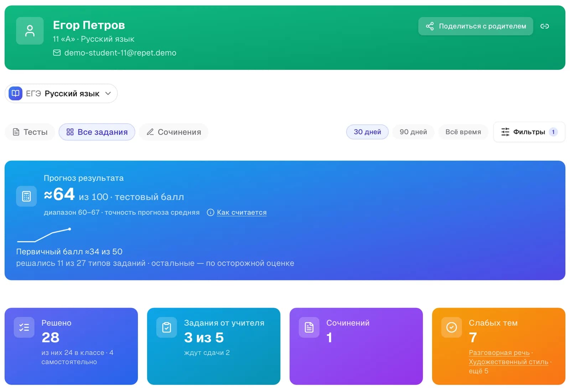Switch to the Сочинения tab
This screenshot has width=570, height=392.
[174, 132]
